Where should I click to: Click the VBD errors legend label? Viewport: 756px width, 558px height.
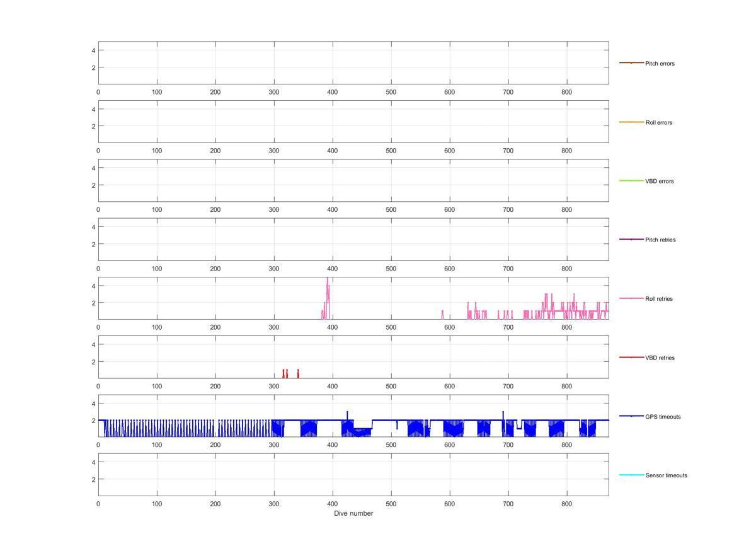[659, 181]
